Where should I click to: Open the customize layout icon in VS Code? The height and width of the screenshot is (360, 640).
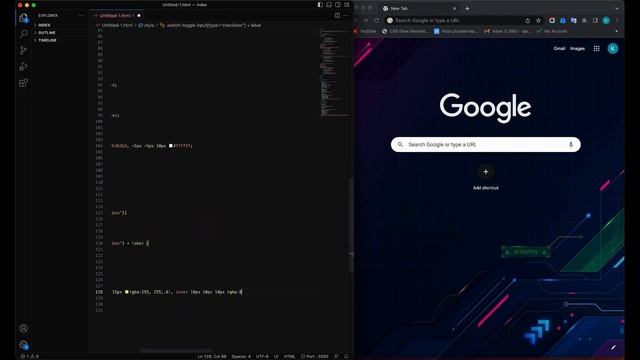point(347,5)
